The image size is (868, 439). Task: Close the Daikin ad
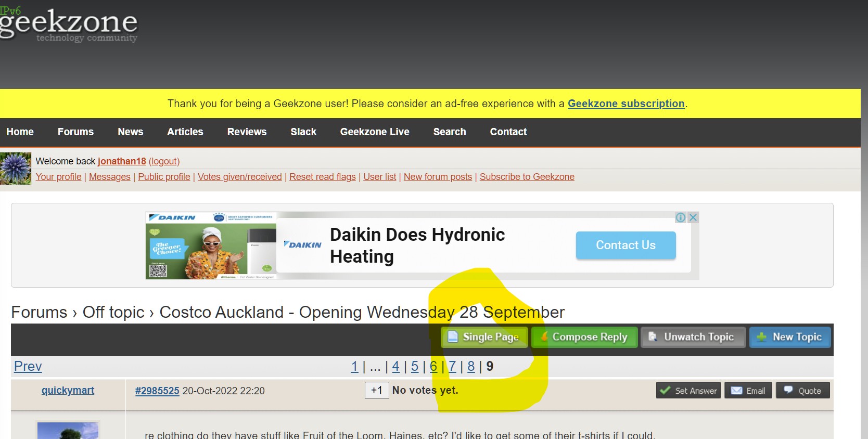pyautogui.click(x=693, y=217)
